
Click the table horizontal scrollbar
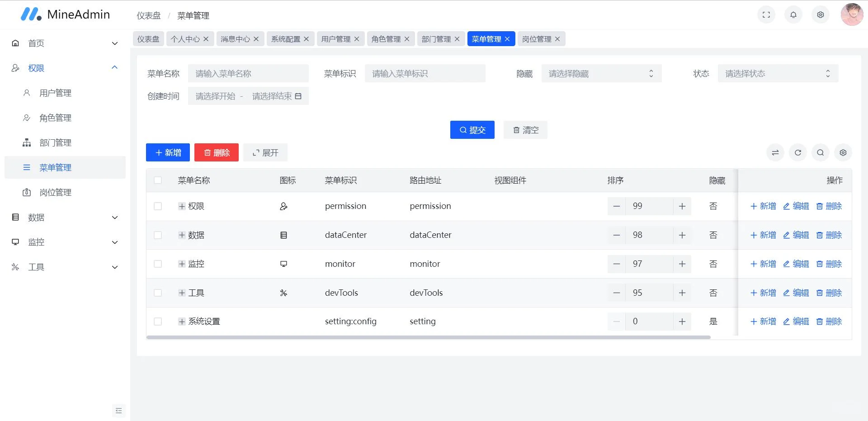point(429,337)
